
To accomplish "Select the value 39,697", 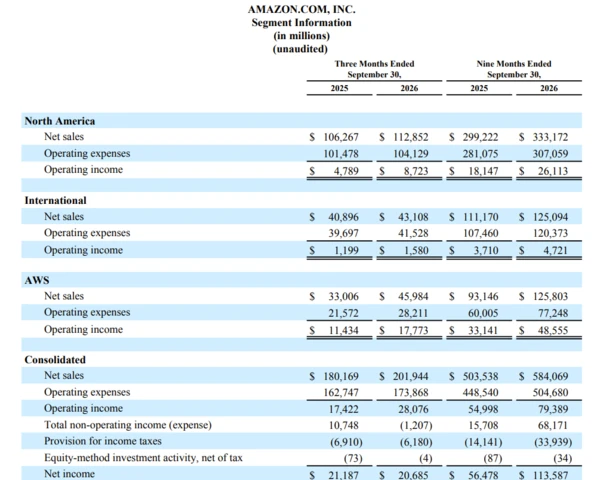I will [x=343, y=233].
